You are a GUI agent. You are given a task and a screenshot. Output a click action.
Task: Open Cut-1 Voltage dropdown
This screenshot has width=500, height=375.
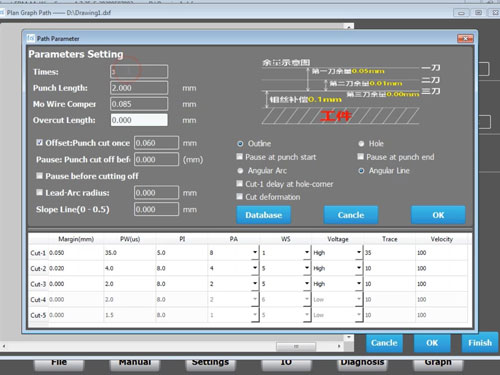pos(359,253)
